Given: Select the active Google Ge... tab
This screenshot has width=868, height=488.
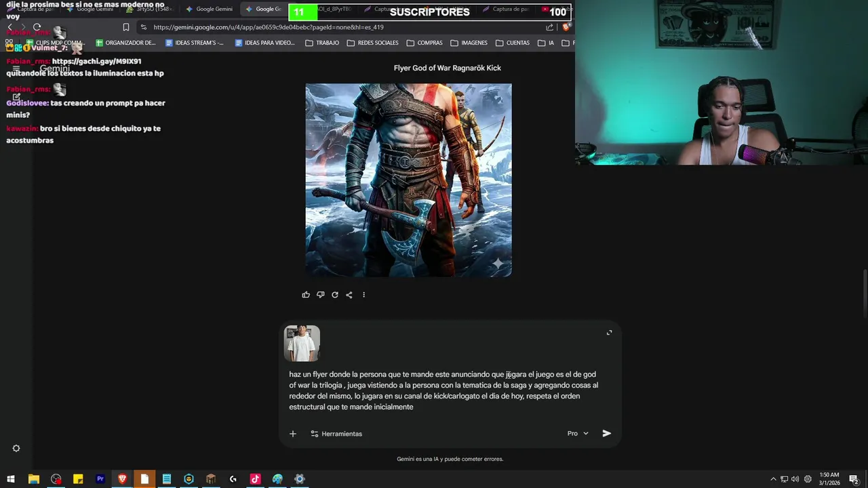Looking at the screenshot, I should tap(264, 9).
